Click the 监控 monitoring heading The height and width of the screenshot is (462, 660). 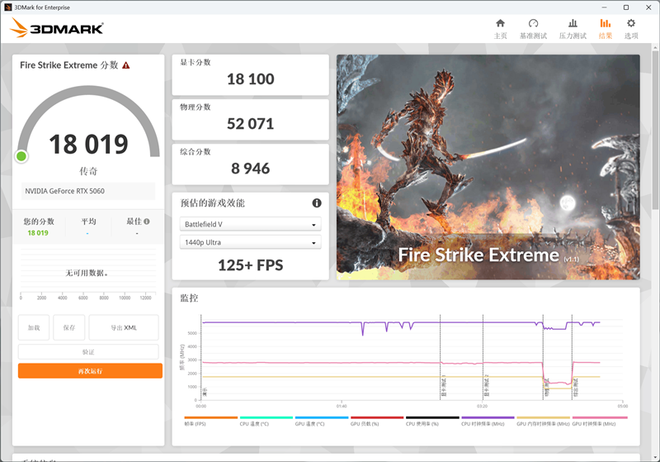pos(189,298)
